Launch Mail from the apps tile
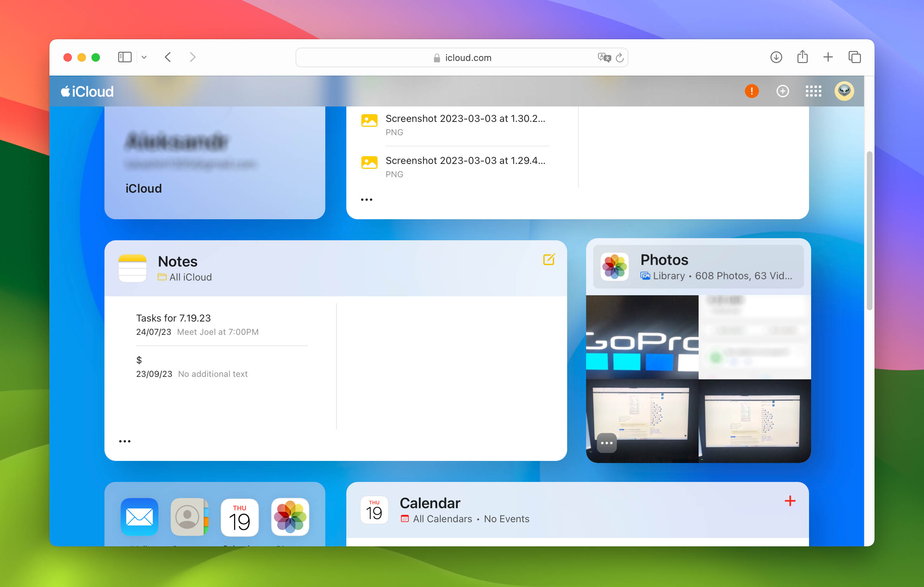 tap(139, 517)
